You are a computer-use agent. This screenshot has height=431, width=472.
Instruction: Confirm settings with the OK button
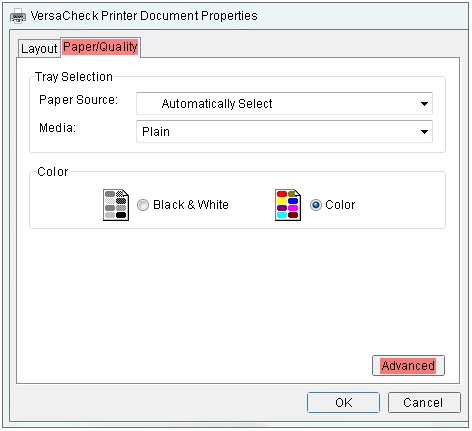click(x=343, y=402)
